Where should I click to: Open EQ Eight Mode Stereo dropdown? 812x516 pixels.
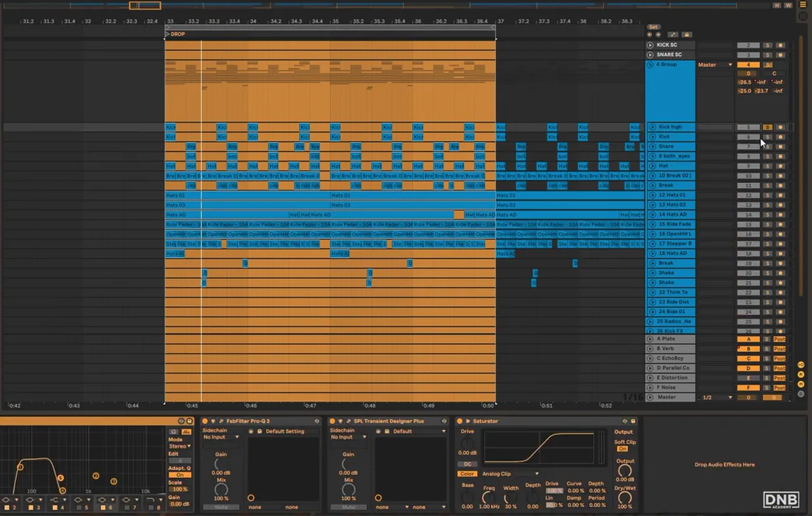click(x=180, y=446)
